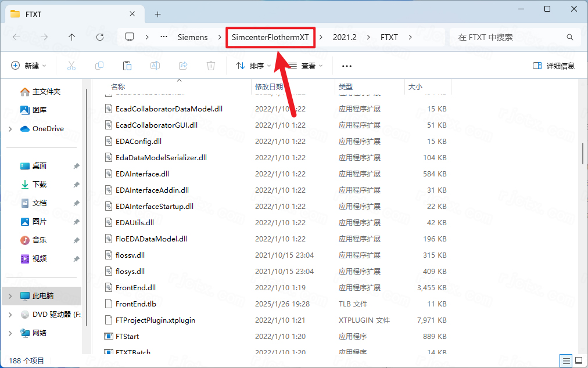Click Siemens in the address breadcrumb
This screenshot has width=588, height=368.
click(193, 37)
